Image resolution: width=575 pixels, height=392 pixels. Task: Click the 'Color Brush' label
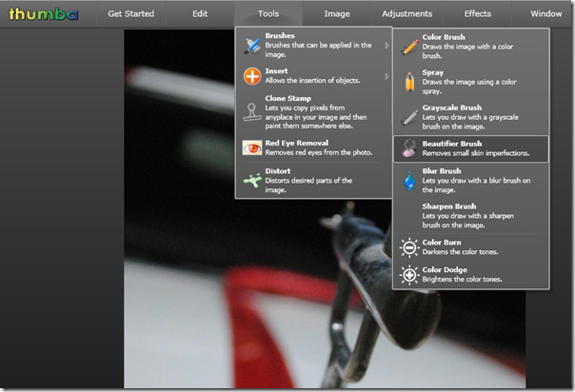pyautogui.click(x=444, y=37)
